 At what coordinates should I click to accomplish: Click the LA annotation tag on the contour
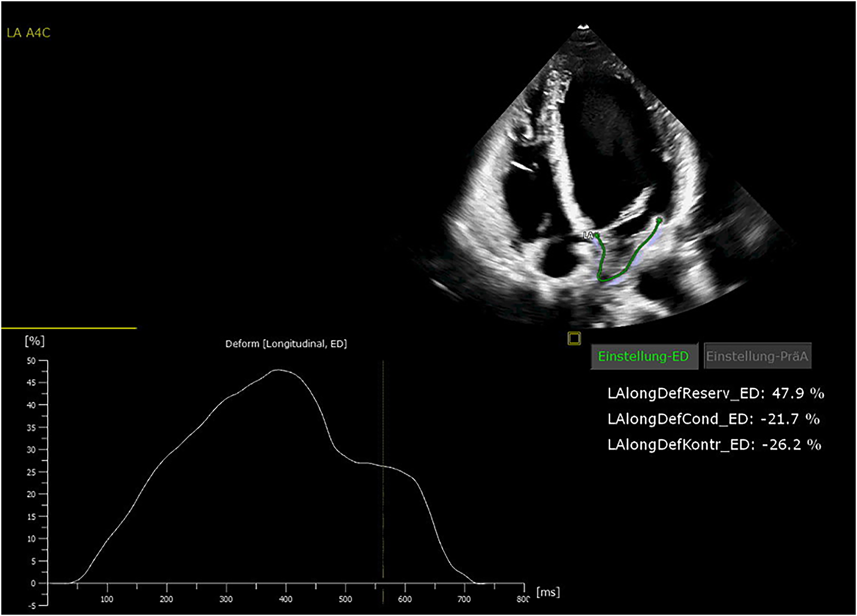[588, 234]
